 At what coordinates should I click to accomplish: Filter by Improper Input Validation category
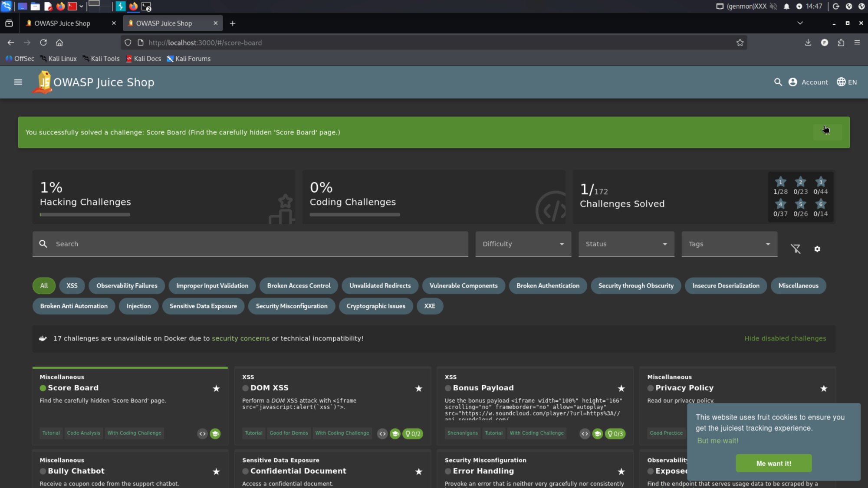[212, 285]
